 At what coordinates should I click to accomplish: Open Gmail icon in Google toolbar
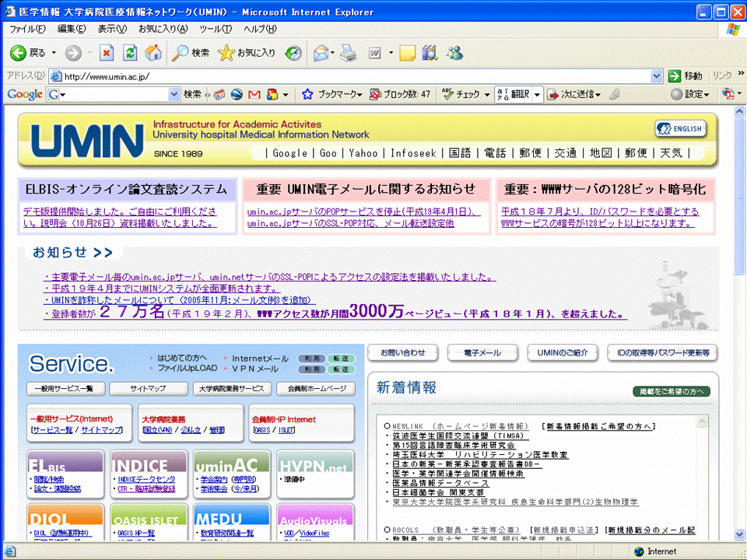pyautogui.click(x=254, y=94)
